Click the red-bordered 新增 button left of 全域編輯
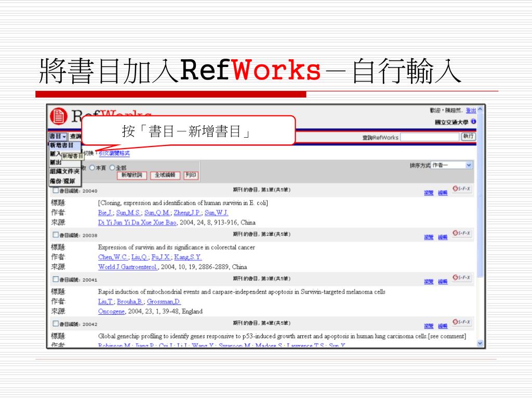 click(x=131, y=175)
